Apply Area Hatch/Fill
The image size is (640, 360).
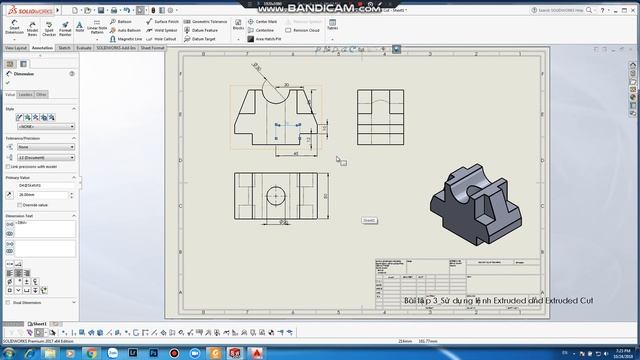[264, 39]
